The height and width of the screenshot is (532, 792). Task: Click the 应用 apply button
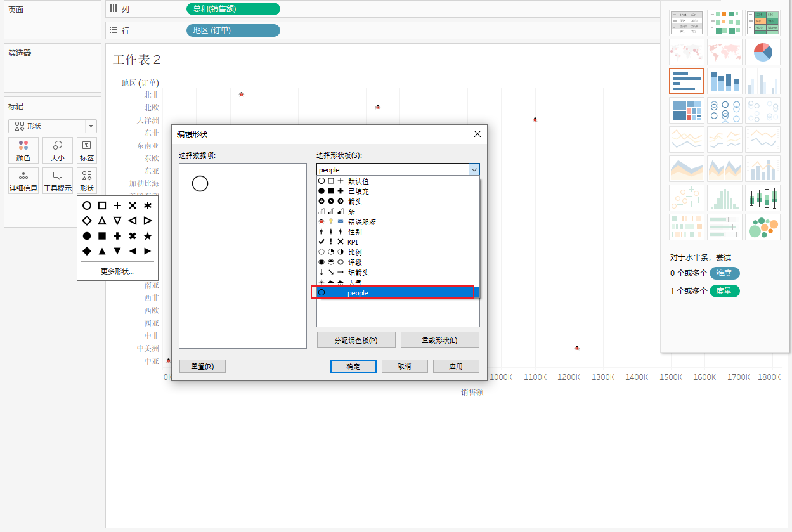[456, 367]
